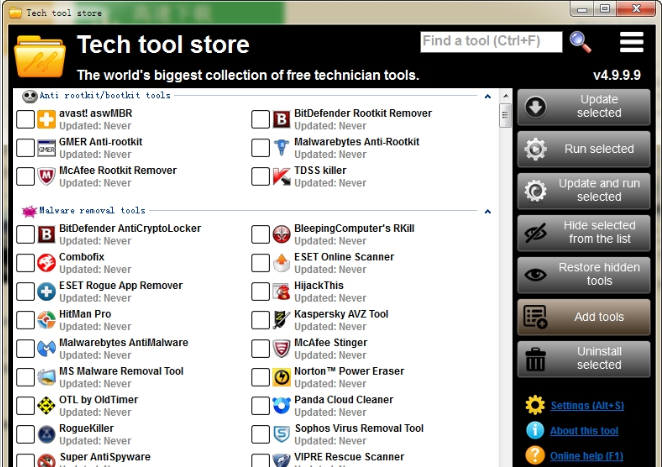Click the Panda Cloud Cleaner icon
This screenshot has width=662, height=467.
point(283,406)
